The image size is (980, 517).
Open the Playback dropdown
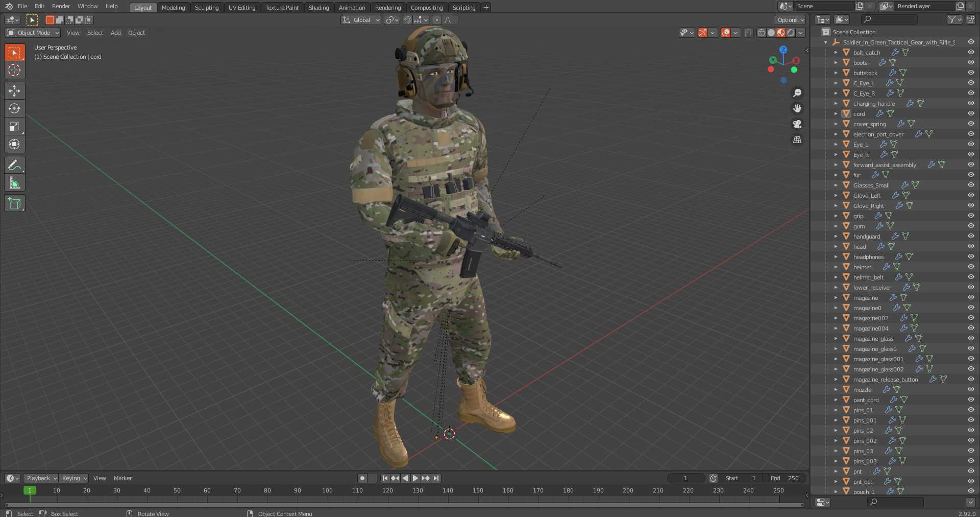pyautogui.click(x=41, y=478)
